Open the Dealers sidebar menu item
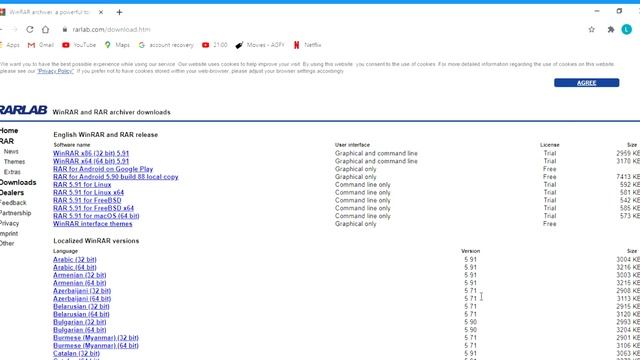The width and height of the screenshot is (640, 360). [x=12, y=193]
